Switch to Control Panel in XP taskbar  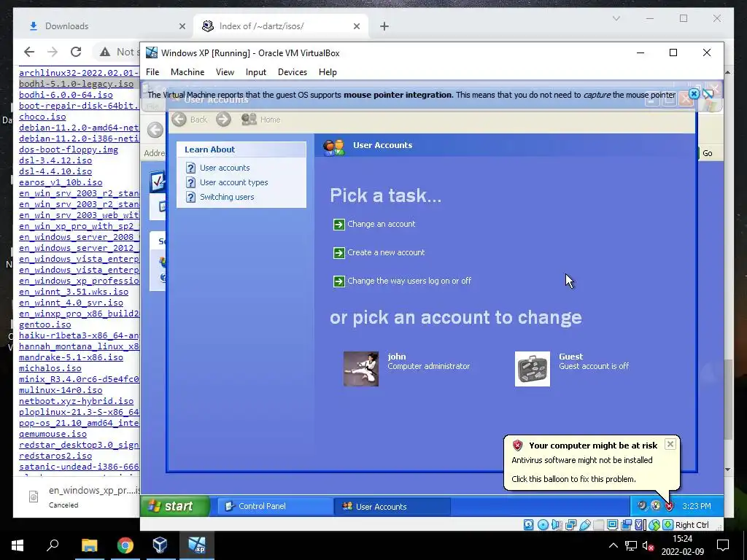(x=275, y=506)
